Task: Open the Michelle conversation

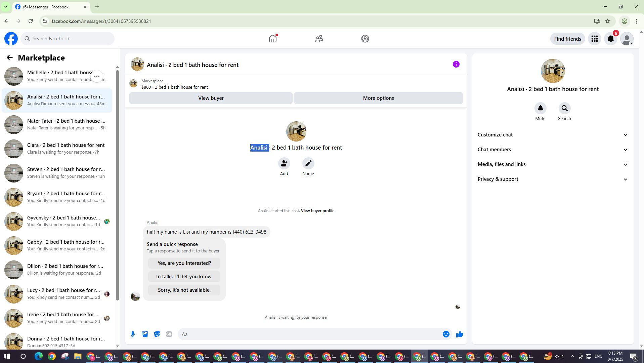Action: pos(57,76)
